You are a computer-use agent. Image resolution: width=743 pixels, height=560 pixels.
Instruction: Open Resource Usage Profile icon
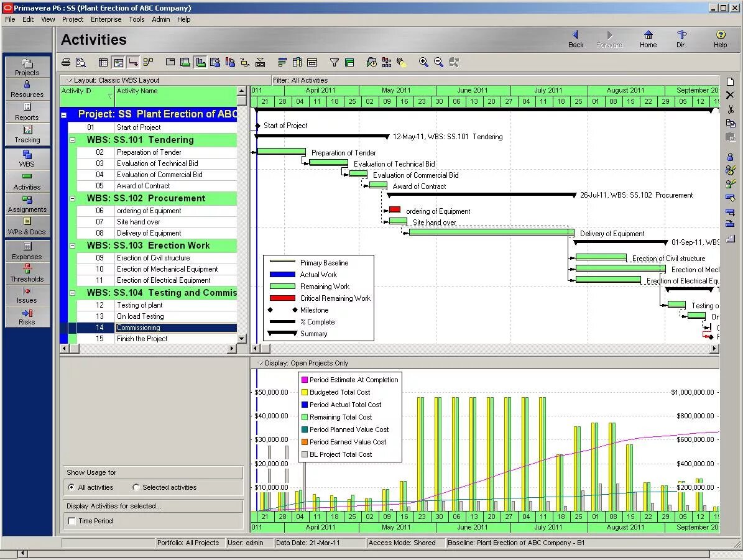tap(230, 62)
